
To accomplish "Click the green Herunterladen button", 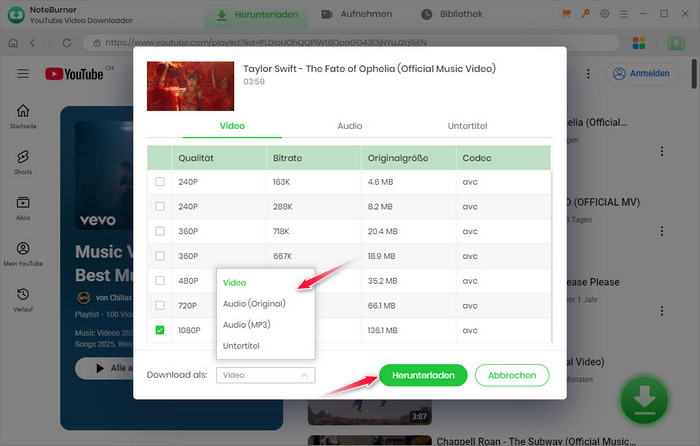I will coord(423,375).
